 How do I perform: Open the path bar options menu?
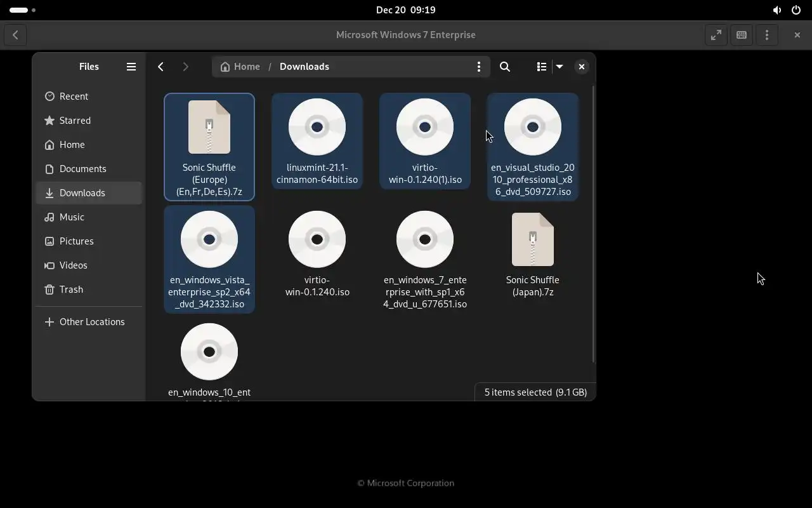click(479, 67)
